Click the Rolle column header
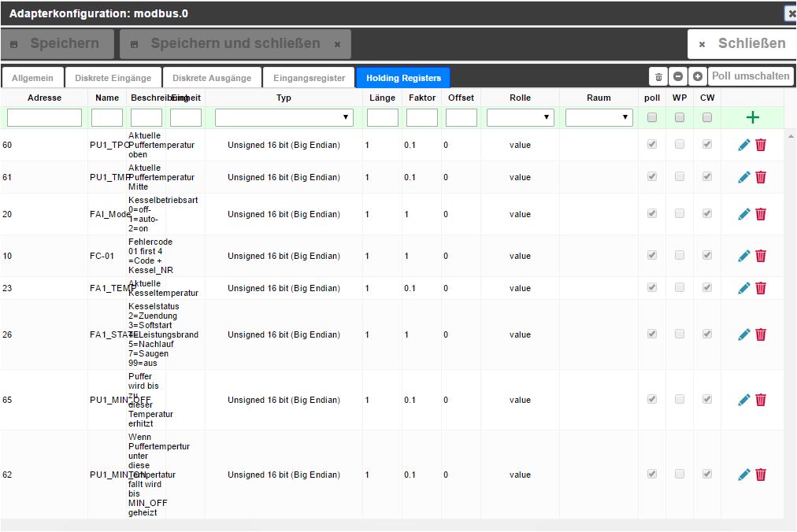Viewport: 797px width, 532px height. coord(520,98)
